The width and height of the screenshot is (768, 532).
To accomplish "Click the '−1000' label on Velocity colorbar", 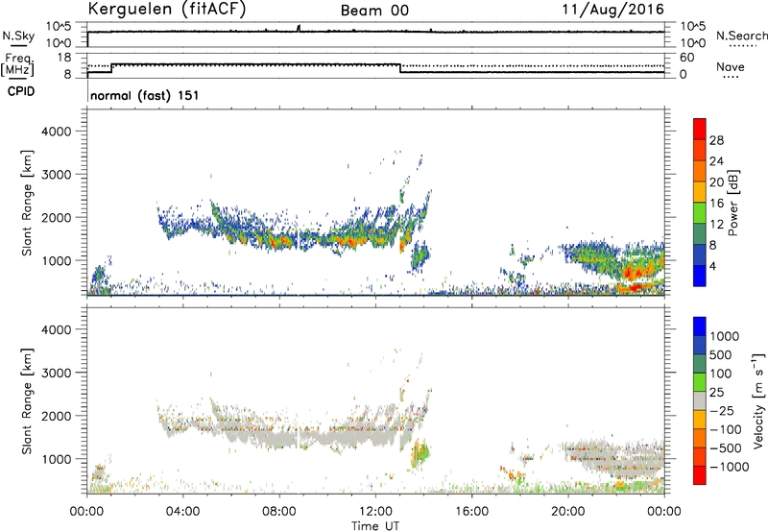I will [x=729, y=467].
